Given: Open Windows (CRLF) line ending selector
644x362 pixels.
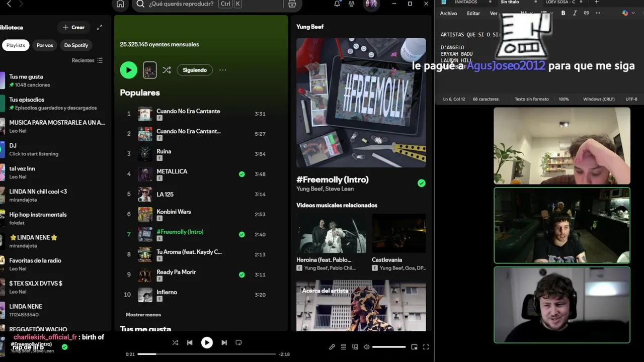Looking at the screenshot, I should (x=599, y=99).
